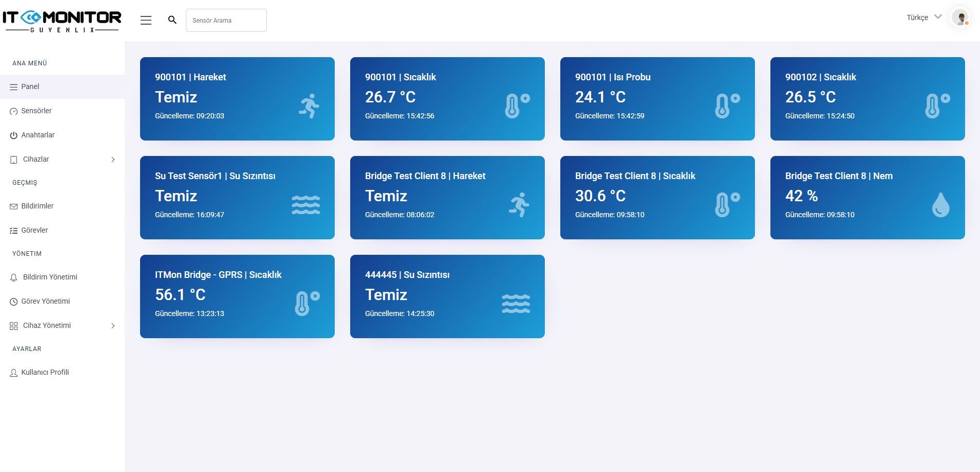Click the hamburger menu toggle icon
This screenshot has height=472, width=980.
coord(146,20)
